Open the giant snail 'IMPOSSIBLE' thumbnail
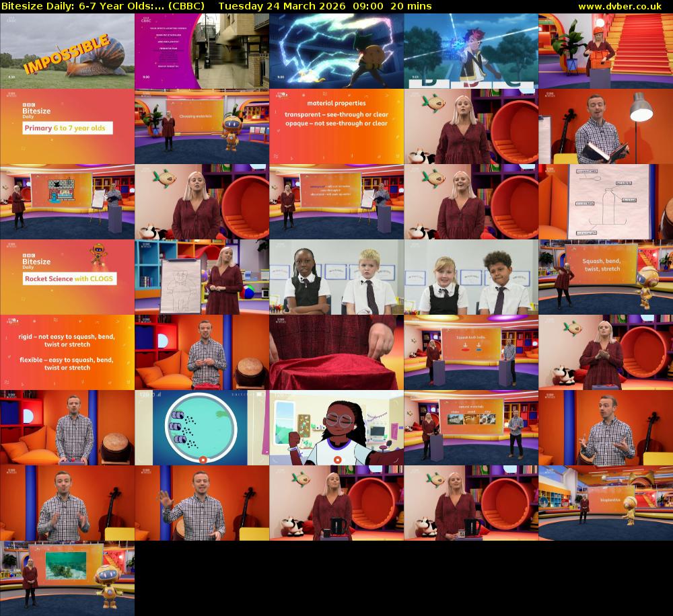This screenshot has width=673, height=616. pos(67,51)
